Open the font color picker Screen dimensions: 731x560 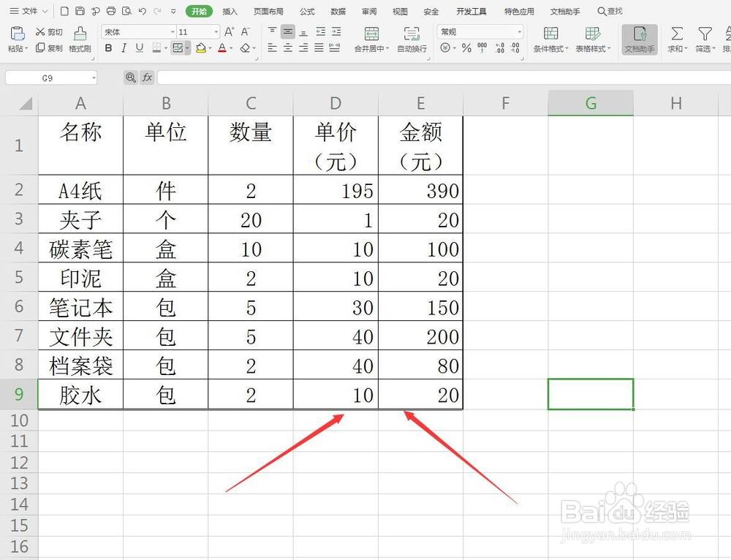tap(222, 48)
